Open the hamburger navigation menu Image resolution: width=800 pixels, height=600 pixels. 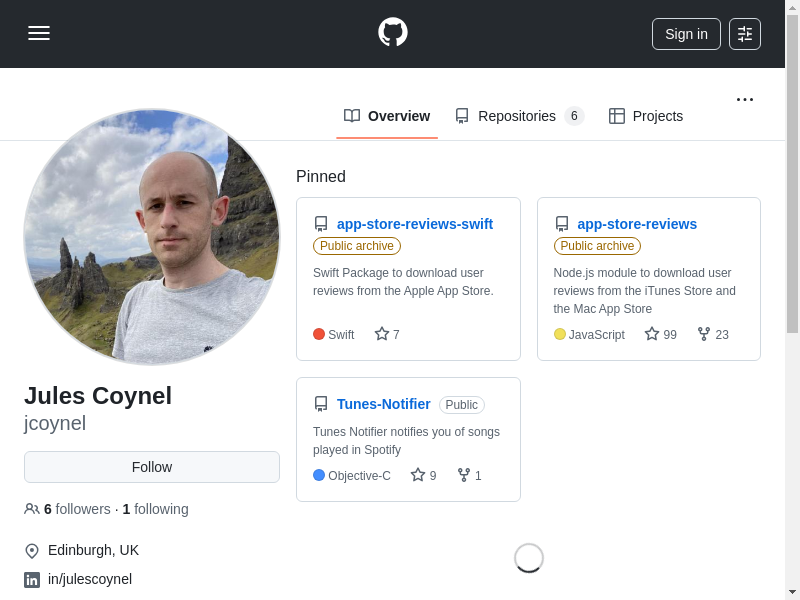click(x=39, y=33)
